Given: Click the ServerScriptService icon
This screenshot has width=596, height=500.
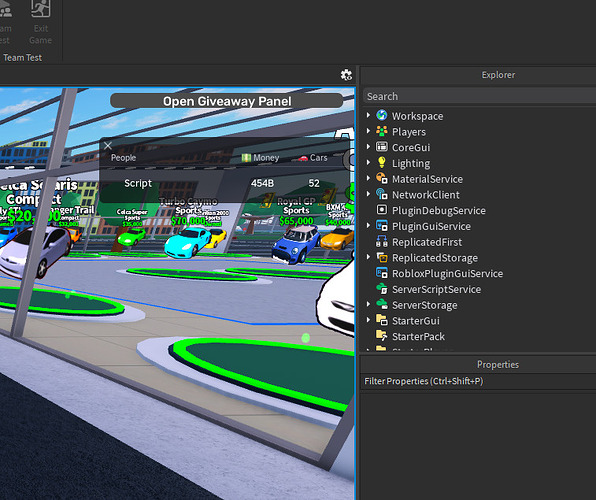Looking at the screenshot, I should [382, 289].
